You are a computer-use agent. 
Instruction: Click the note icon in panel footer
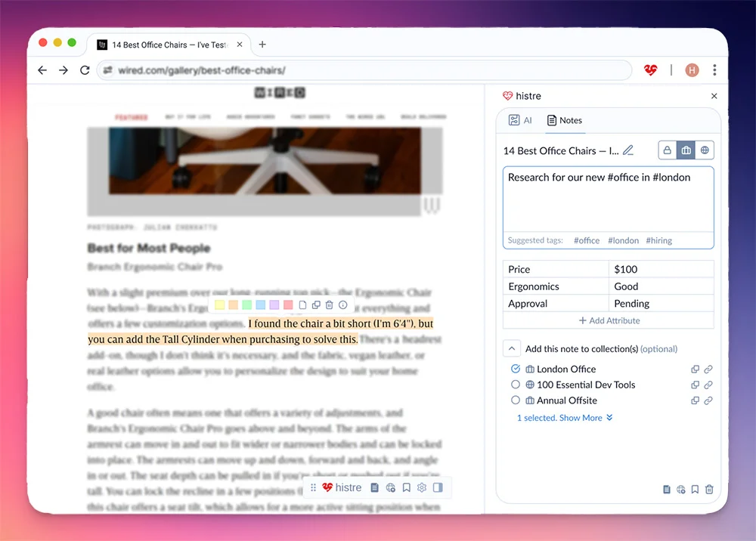(666, 490)
